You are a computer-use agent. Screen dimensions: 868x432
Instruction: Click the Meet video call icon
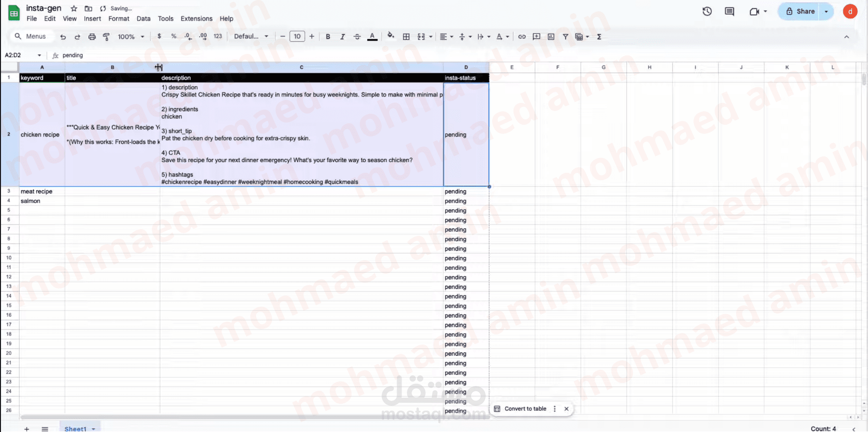[x=755, y=11]
